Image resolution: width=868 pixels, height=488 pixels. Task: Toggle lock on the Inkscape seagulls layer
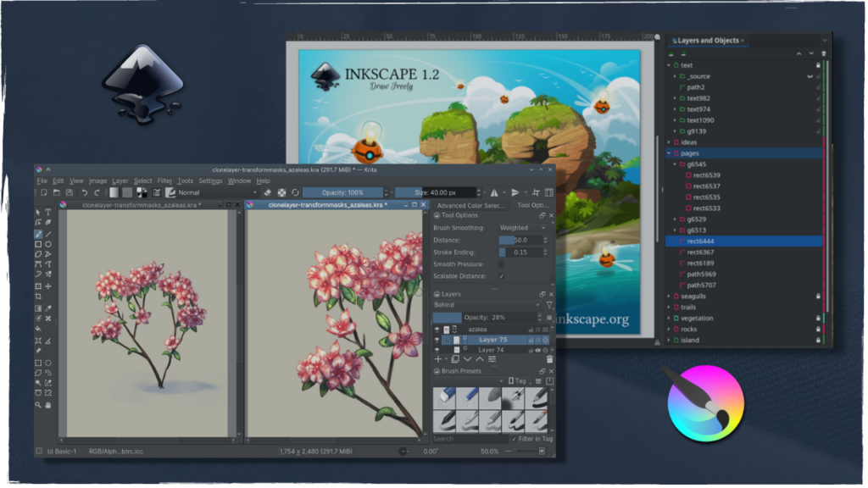[x=818, y=297]
